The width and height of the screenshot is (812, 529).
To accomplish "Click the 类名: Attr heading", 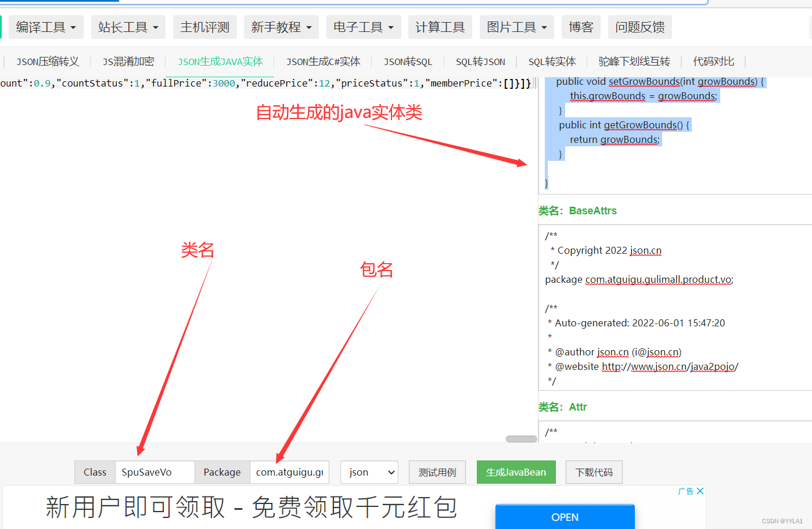I will (x=563, y=407).
